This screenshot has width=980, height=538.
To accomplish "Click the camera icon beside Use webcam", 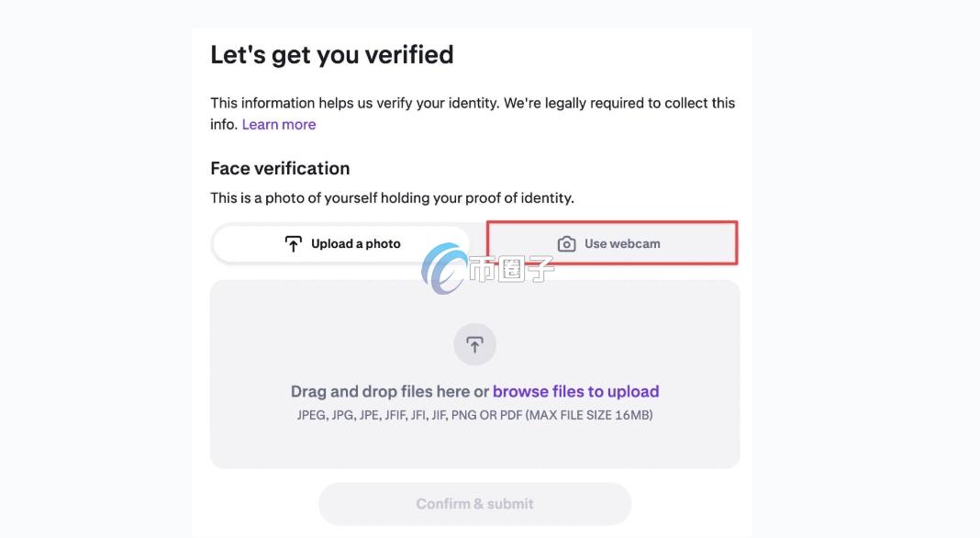I will 567,244.
